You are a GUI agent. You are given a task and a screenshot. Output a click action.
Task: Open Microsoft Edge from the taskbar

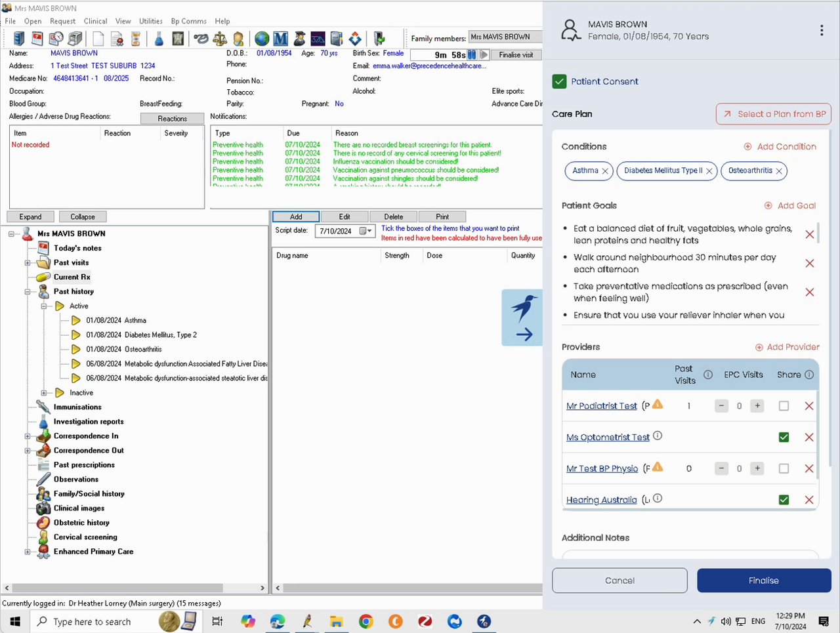pyautogui.click(x=277, y=621)
